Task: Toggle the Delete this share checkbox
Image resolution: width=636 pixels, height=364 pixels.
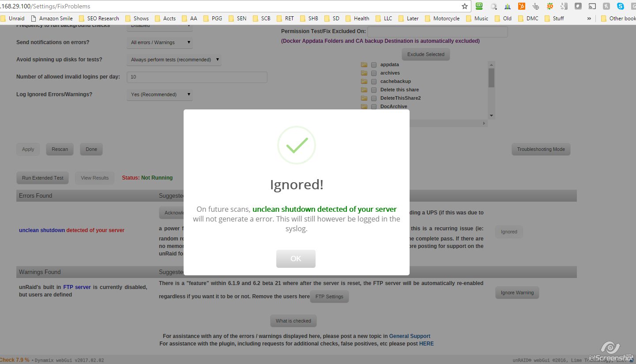Action: click(374, 90)
